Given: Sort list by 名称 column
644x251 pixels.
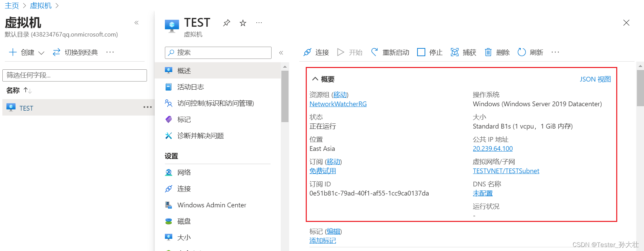Looking at the screenshot, I should [x=19, y=90].
